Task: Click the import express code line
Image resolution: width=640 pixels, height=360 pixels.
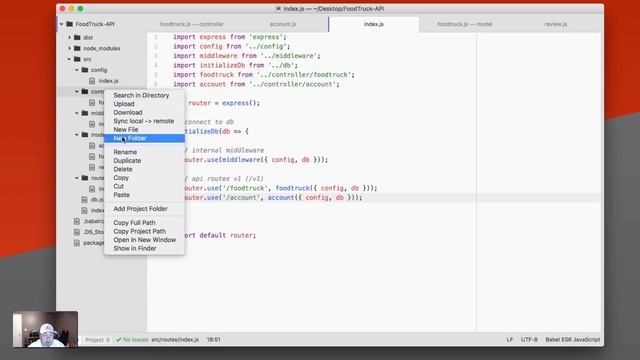Action: click(x=230, y=37)
